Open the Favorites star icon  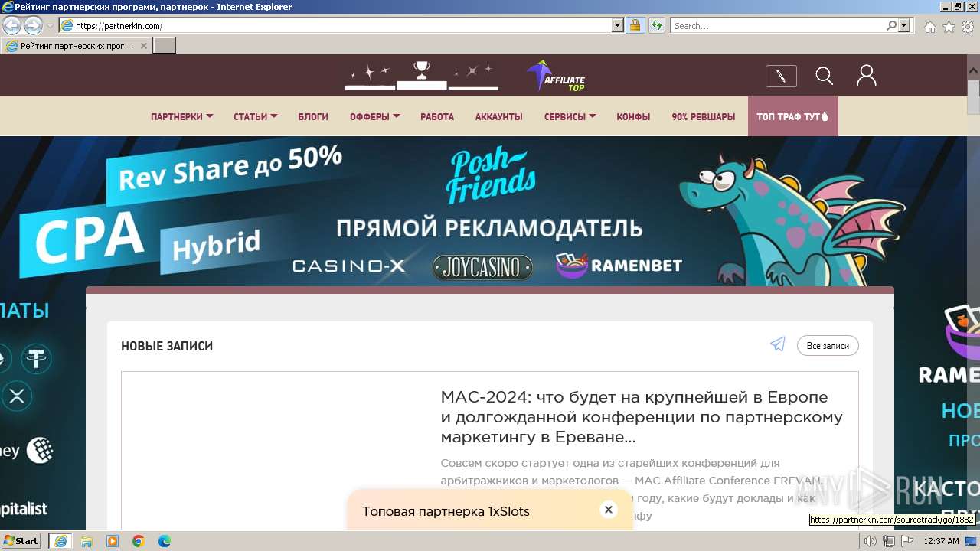949,27
